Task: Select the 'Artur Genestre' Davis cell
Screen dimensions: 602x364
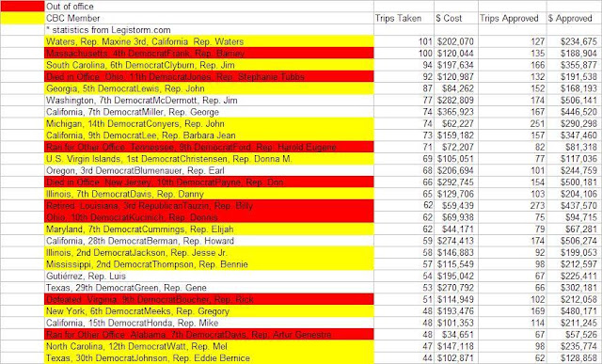Action: click(209, 335)
